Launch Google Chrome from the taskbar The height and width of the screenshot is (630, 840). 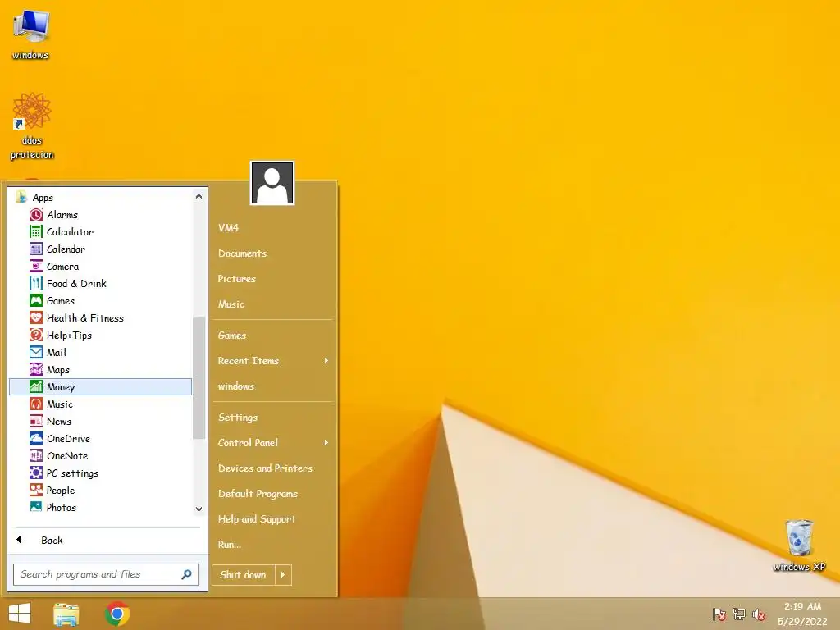(x=117, y=614)
